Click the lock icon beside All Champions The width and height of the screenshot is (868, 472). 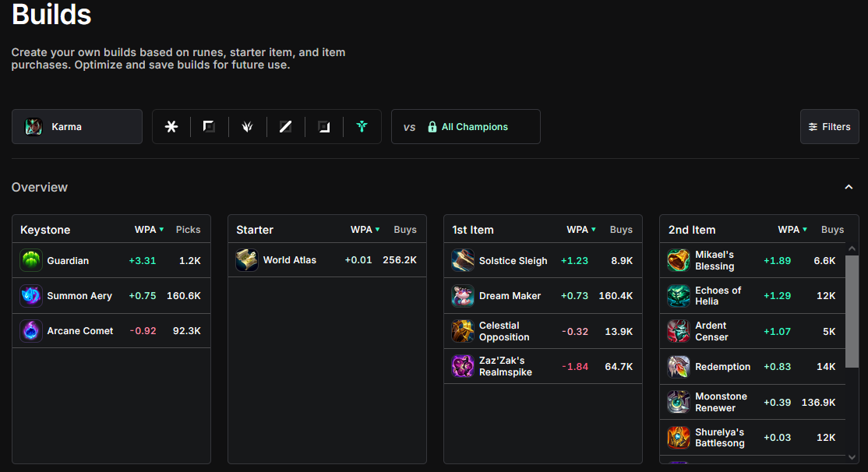pos(432,127)
